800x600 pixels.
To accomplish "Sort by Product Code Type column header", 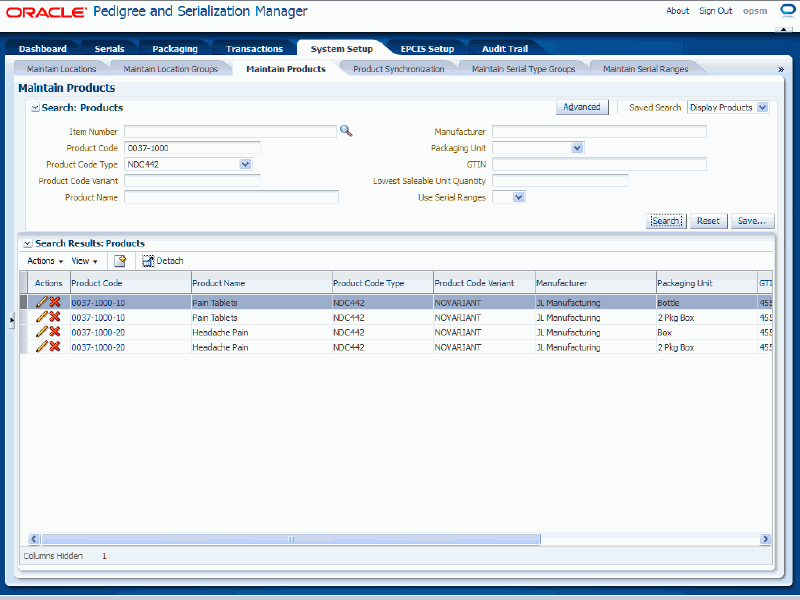I will coord(383,283).
